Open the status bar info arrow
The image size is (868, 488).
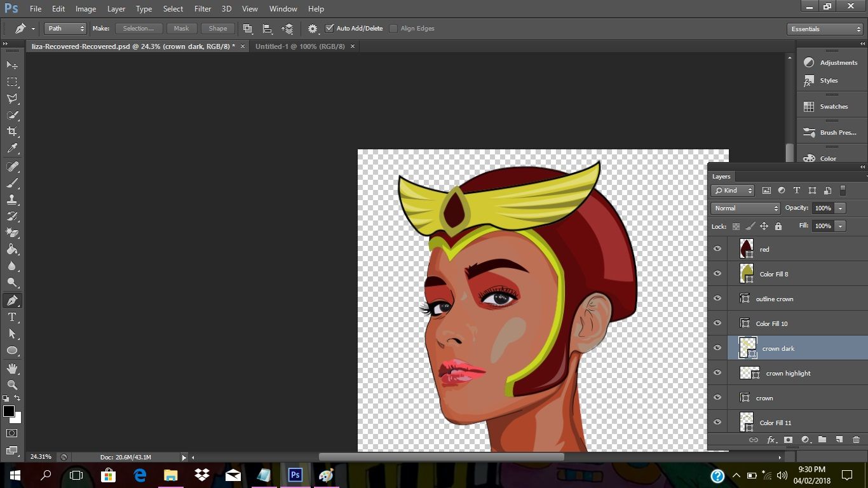point(184,457)
